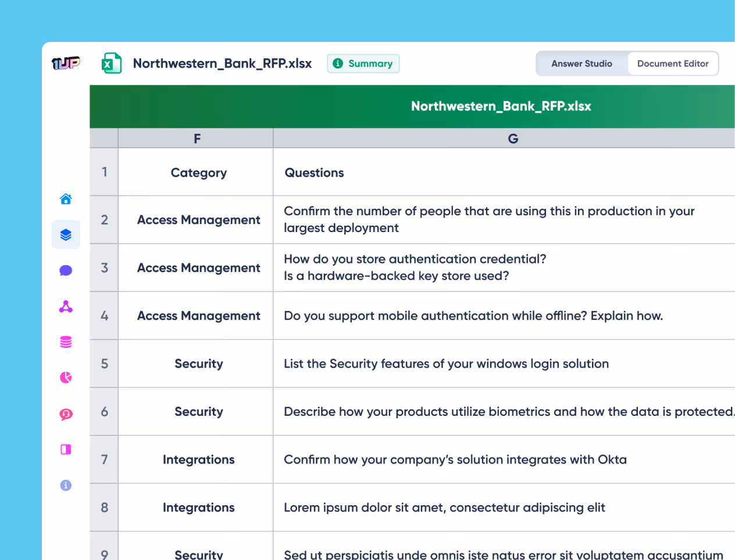Select row 2 header
This screenshot has height=560, width=735.
click(104, 220)
